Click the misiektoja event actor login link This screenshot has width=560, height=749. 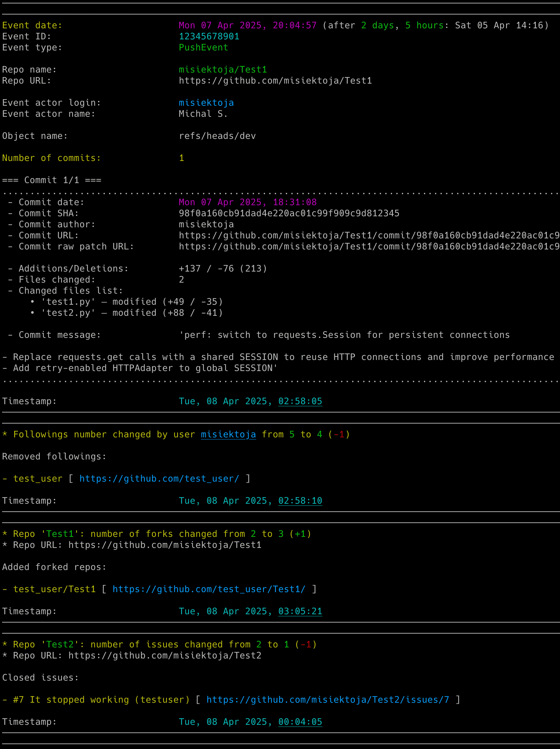click(206, 102)
